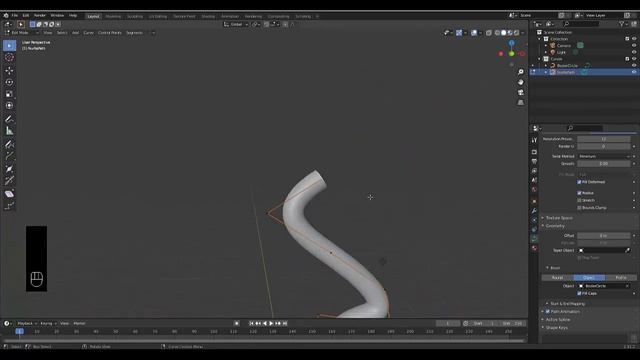Collapse the Geometry panel
Screen dimensions: 640x360
point(555,226)
